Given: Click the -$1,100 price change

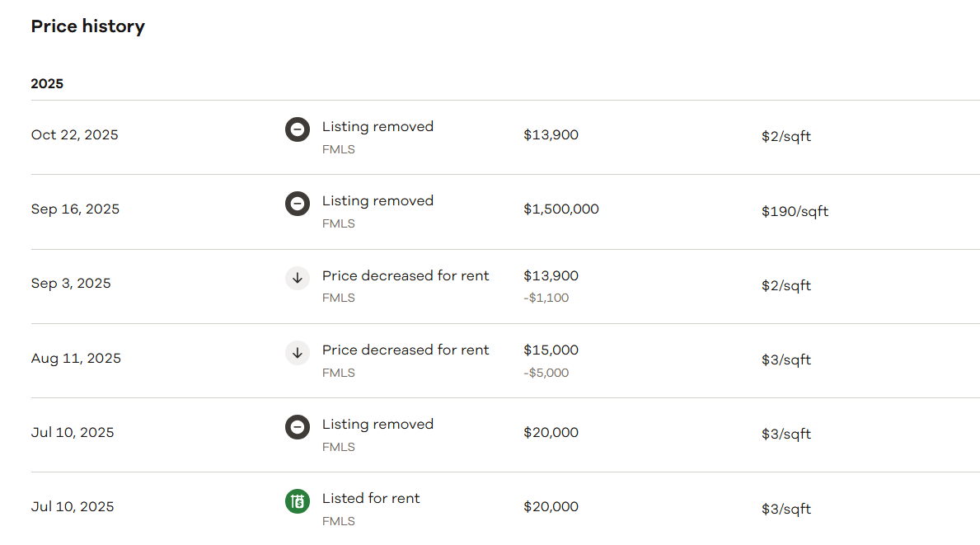Looking at the screenshot, I should [x=546, y=298].
